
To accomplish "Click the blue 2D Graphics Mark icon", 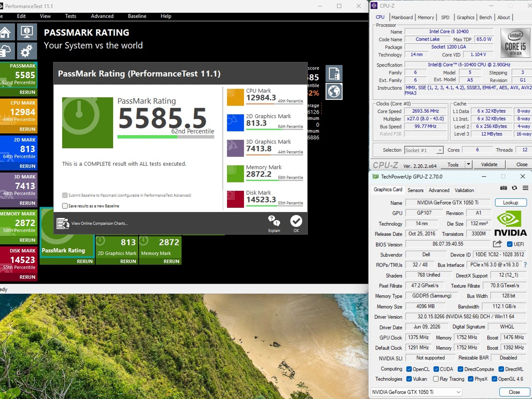I will [x=235, y=123].
